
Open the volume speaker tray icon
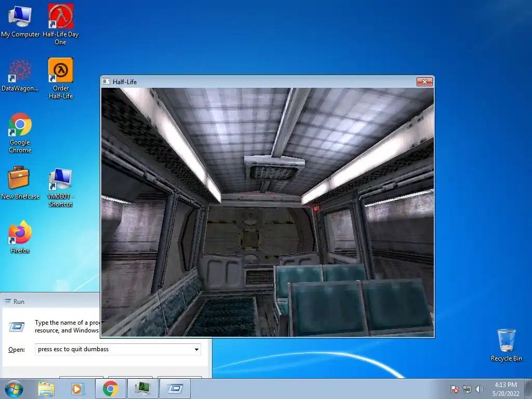point(479,389)
